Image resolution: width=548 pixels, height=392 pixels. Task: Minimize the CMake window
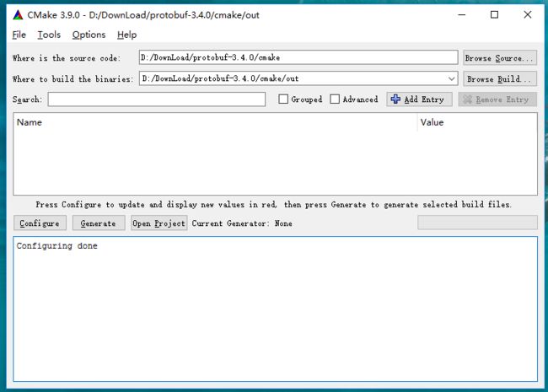click(462, 14)
